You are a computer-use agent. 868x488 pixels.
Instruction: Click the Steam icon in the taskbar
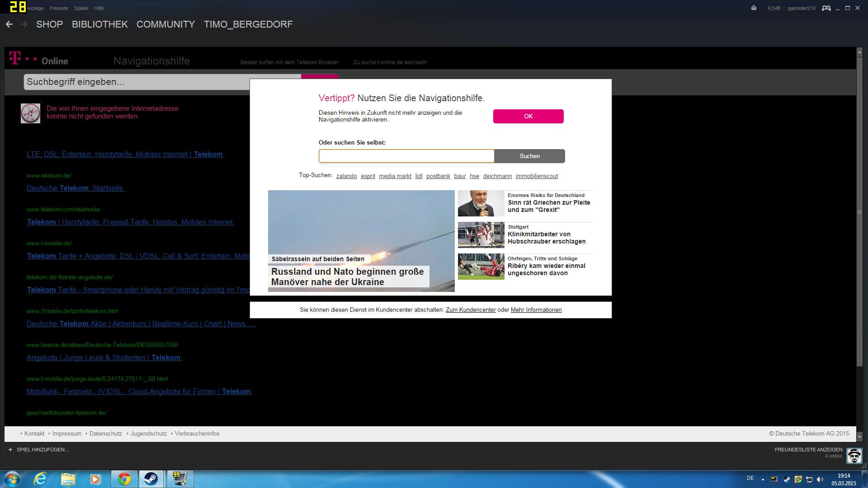(151, 479)
